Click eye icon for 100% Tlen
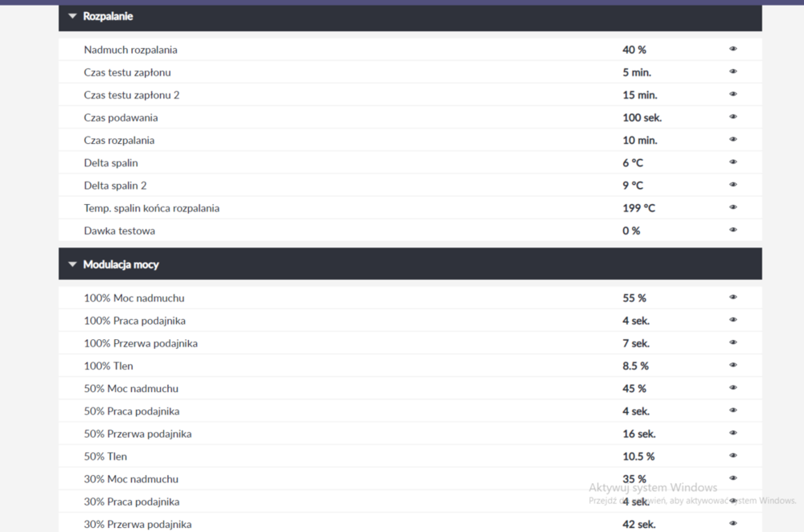The width and height of the screenshot is (804, 532). coord(732,365)
